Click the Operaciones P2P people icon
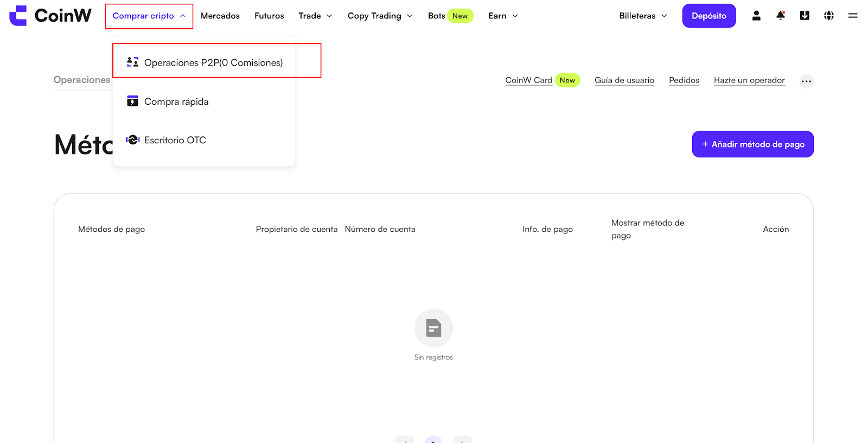 pyautogui.click(x=132, y=62)
